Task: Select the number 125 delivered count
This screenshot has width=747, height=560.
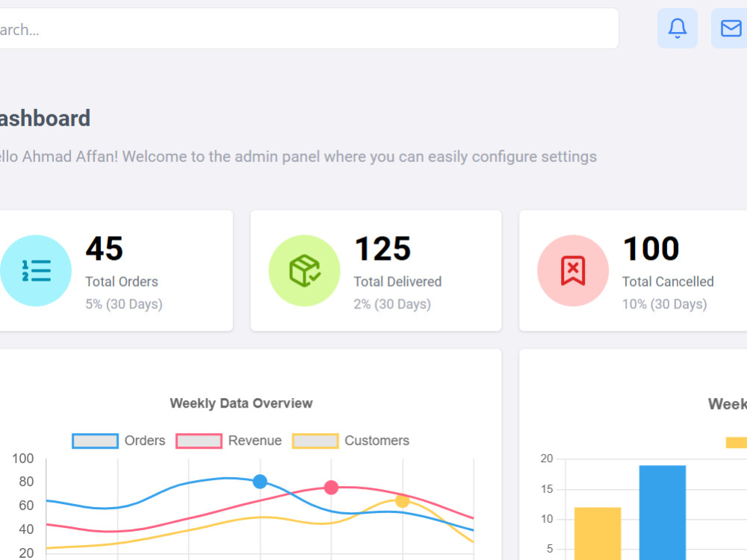Action: 382,249
